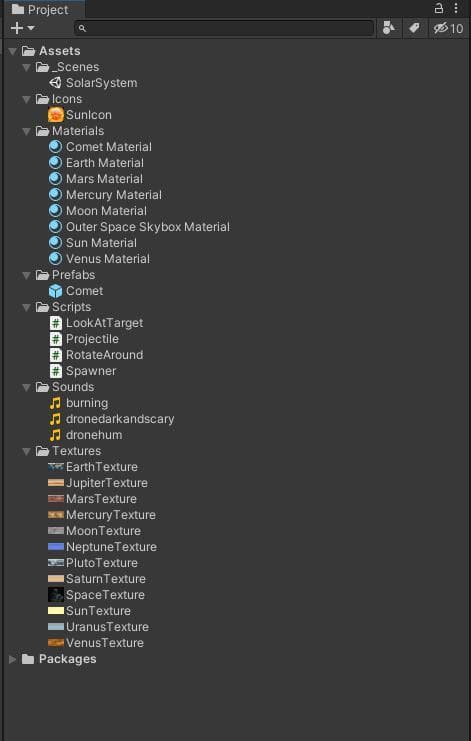Collapse the Textures folder arrow
The width and height of the screenshot is (471, 741).
26,451
